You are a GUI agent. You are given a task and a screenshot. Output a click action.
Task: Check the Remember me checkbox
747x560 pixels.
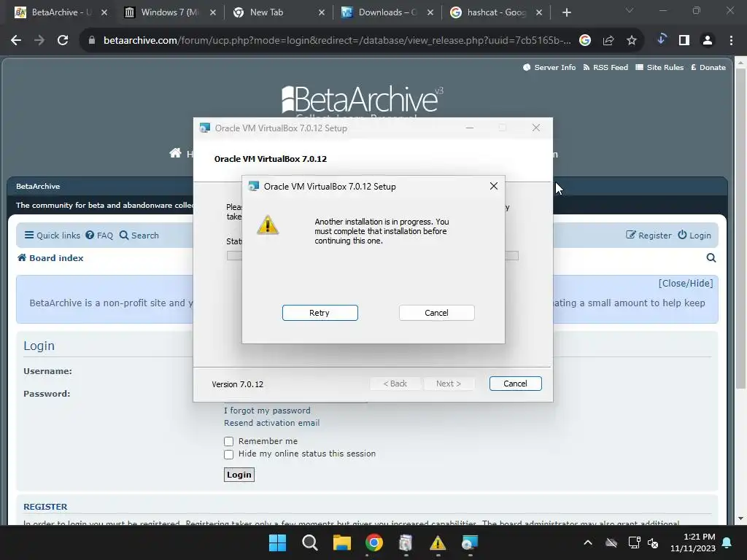[x=228, y=441]
